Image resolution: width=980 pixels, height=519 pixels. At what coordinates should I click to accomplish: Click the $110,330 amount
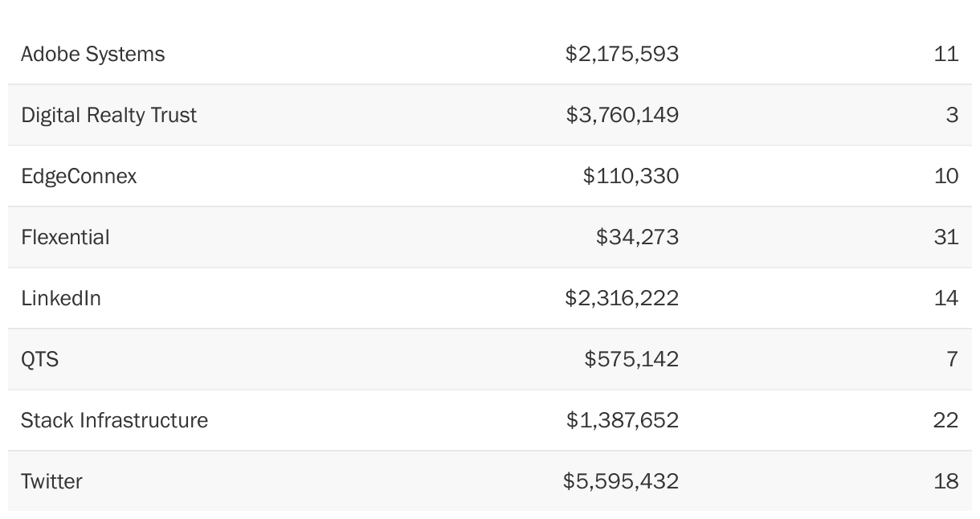pyautogui.click(x=631, y=176)
